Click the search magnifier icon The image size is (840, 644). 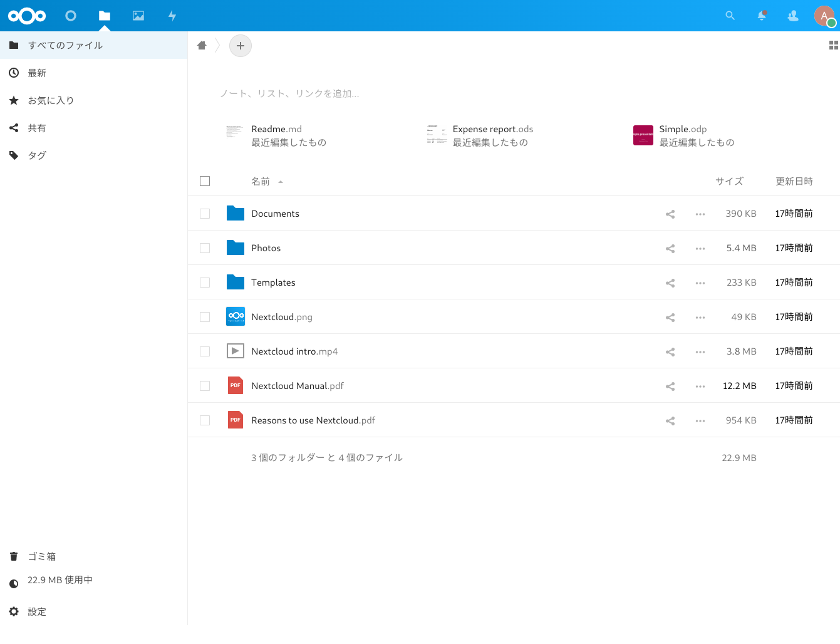tap(730, 16)
